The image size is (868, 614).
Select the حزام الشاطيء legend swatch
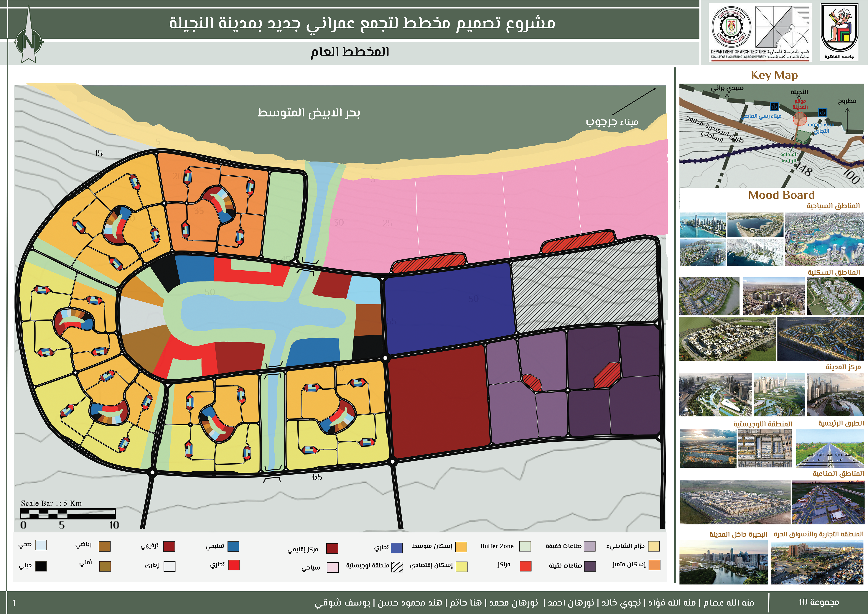pos(654,546)
